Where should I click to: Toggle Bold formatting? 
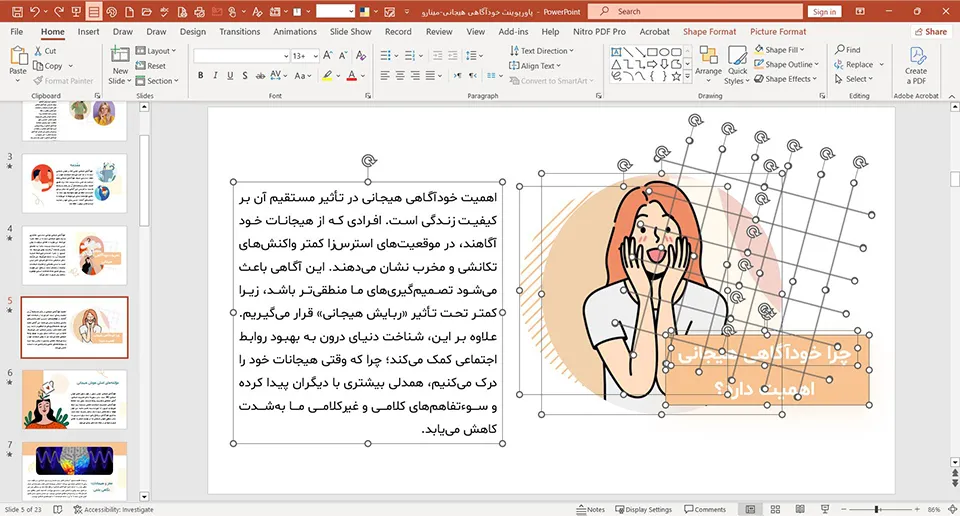coord(200,75)
